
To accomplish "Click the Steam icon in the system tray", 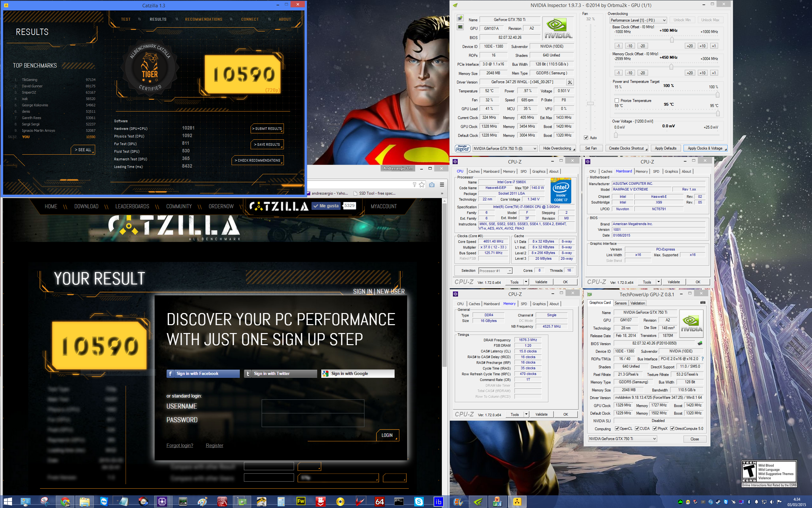I will click(x=718, y=502).
